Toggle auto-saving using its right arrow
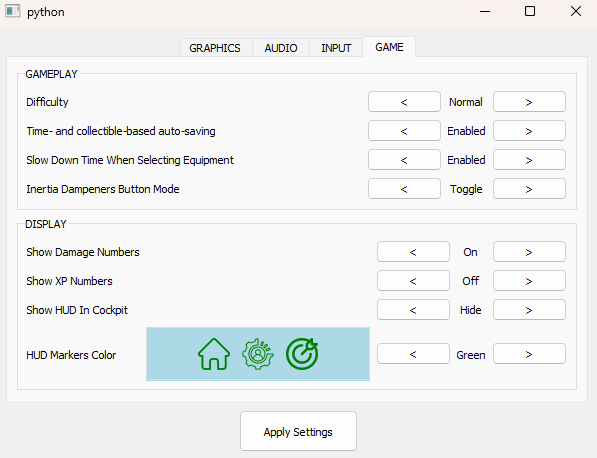 point(529,131)
